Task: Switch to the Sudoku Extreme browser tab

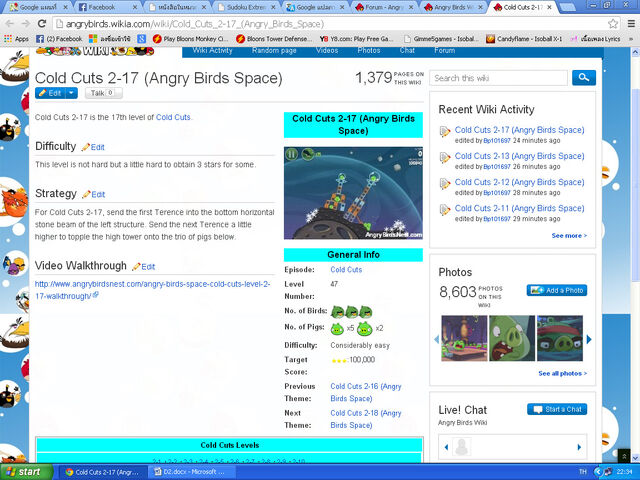Action: pos(247,7)
